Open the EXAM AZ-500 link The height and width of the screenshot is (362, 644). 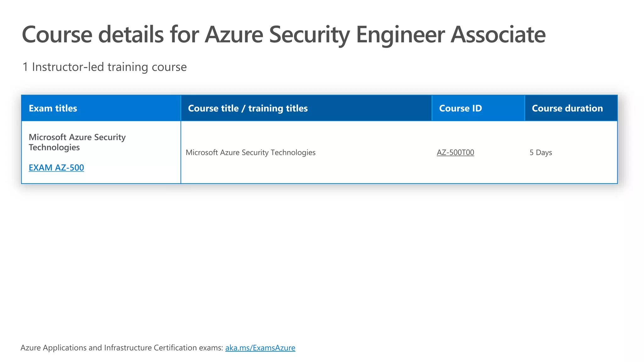(56, 167)
